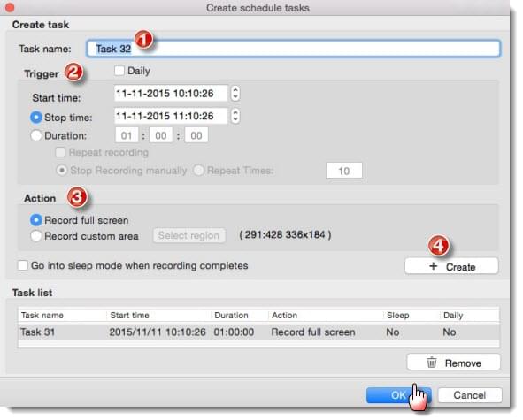Choose Record full screen radio button
Screen dimensions: 523x420
pyautogui.click(x=36, y=220)
